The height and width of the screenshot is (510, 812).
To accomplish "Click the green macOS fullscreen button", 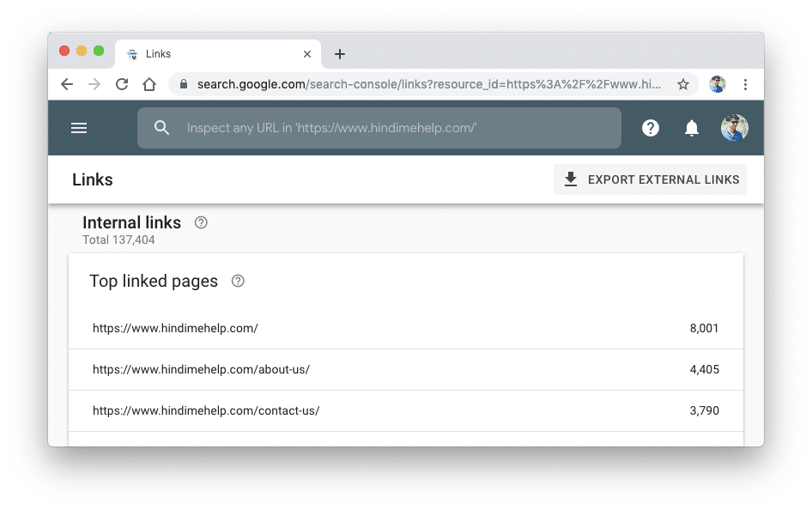I will [x=99, y=51].
